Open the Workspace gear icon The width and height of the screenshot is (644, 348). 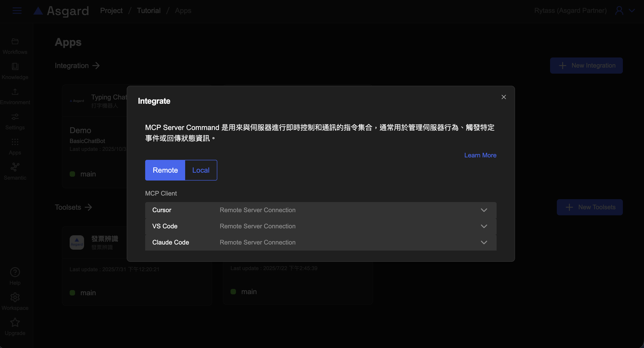pos(15,297)
